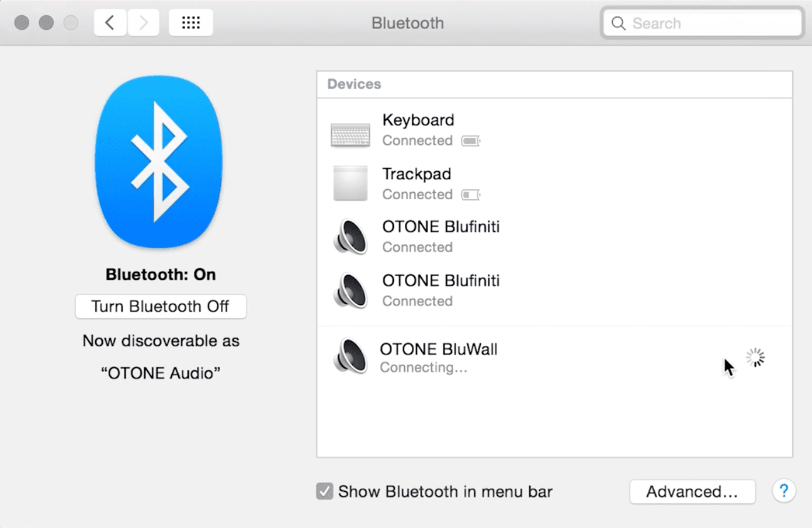Select the Keyboard device name
This screenshot has width=812, height=528.
[x=418, y=120]
